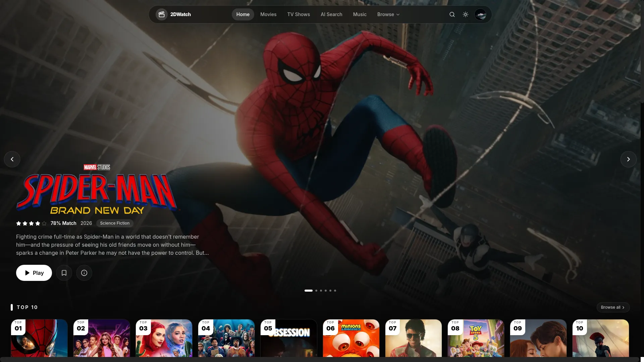Select the first active carousel indicator
The width and height of the screenshot is (644, 362).
coord(309,291)
